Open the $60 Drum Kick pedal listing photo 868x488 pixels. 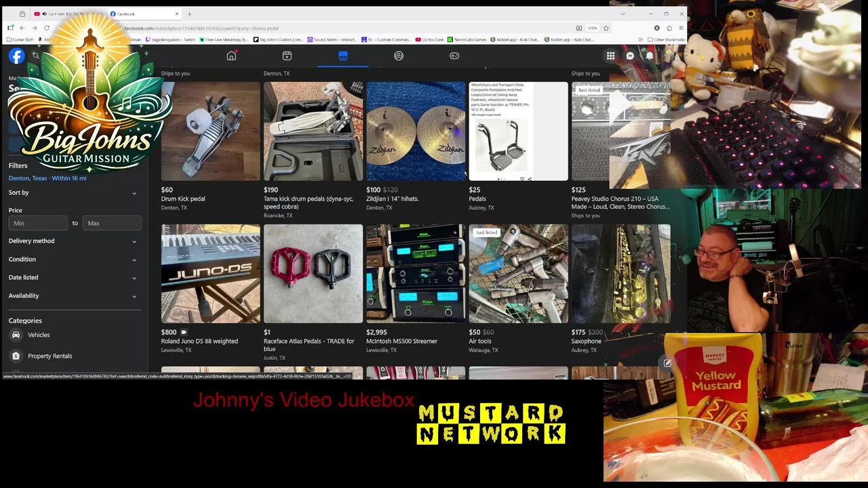[210, 131]
